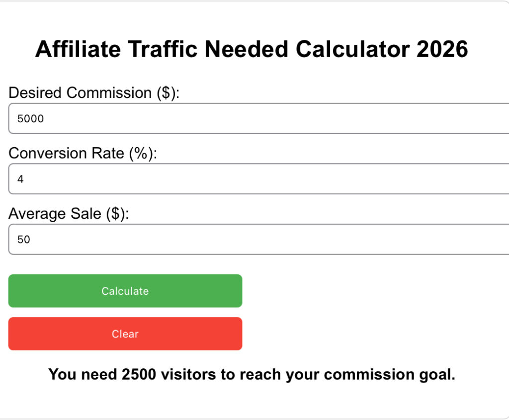Viewport: 509px width, 420px height.
Task: Click inside the Desired Commission field
Action: pyautogui.click(x=199, y=118)
